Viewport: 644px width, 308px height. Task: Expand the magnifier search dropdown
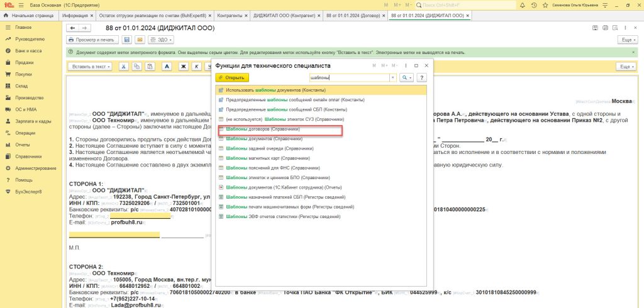click(x=407, y=77)
